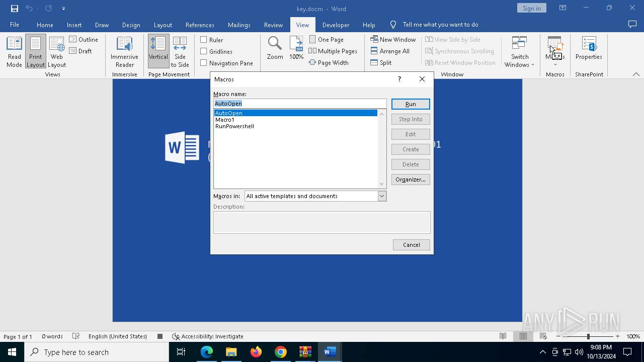Expand the Macros button arrow

pos(555,64)
